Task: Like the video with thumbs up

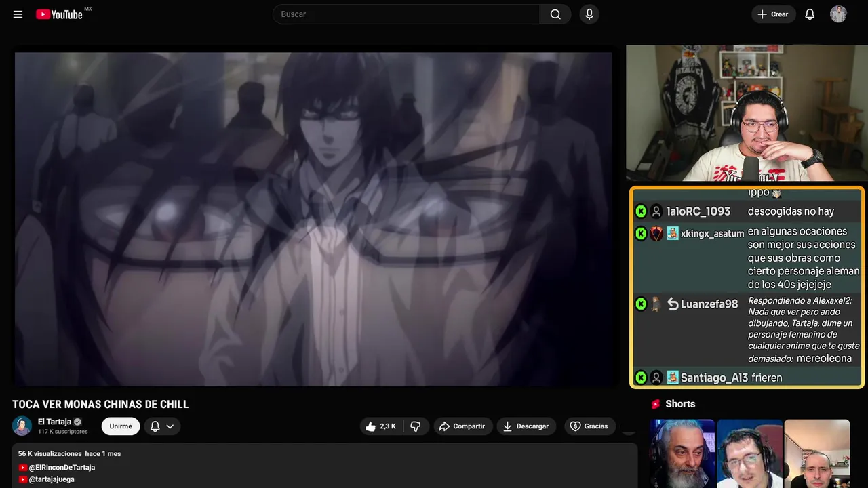Action: 381,426
